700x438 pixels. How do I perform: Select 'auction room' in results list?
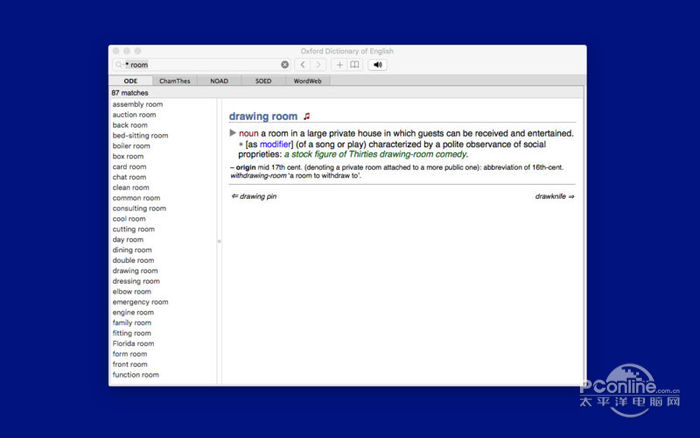(x=134, y=115)
